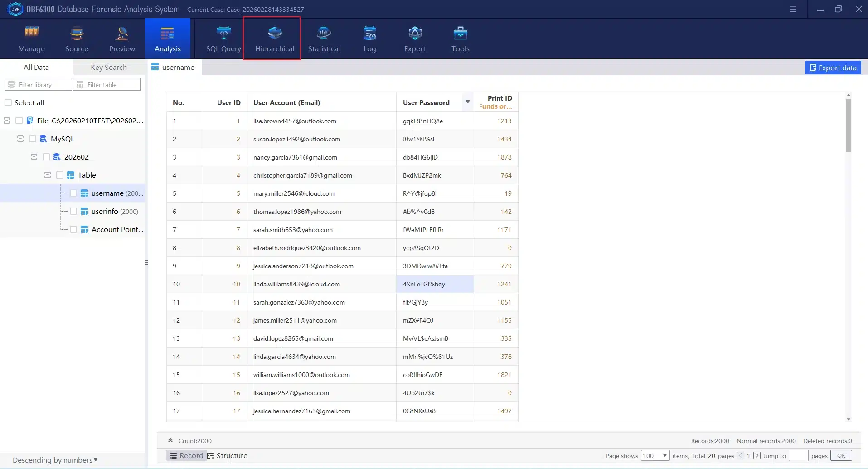Click the Export data button
Image resolution: width=868 pixels, height=469 pixels.
pos(833,67)
